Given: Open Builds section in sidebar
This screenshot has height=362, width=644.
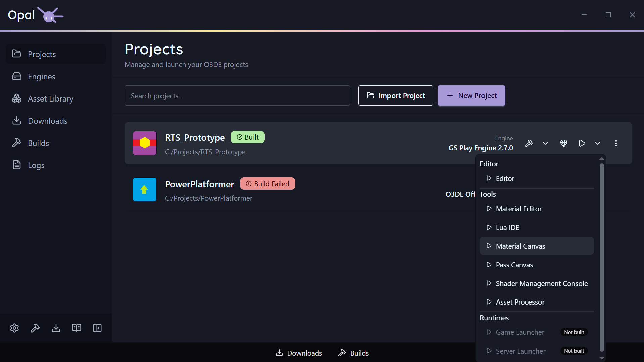Looking at the screenshot, I should coord(56,143).
